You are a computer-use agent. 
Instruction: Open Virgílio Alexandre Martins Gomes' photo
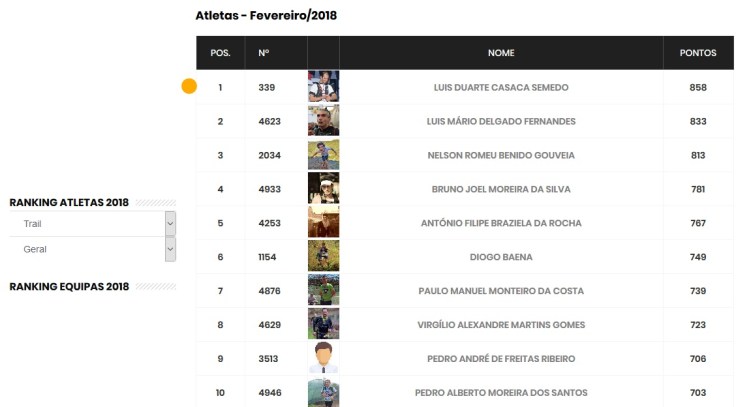point(323,323)
